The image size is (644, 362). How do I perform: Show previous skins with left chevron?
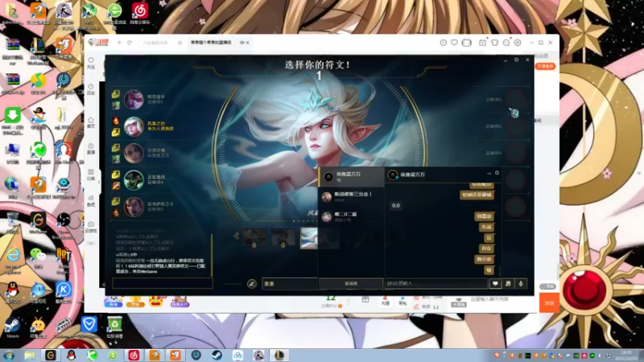[x=236, y=236]
